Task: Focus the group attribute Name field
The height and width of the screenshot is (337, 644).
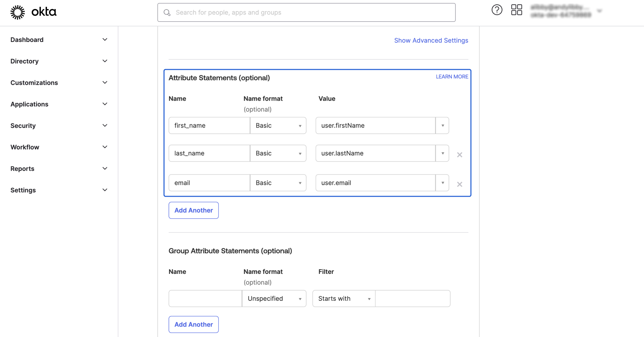Action: pyautogui.click(x=205, y=299)
